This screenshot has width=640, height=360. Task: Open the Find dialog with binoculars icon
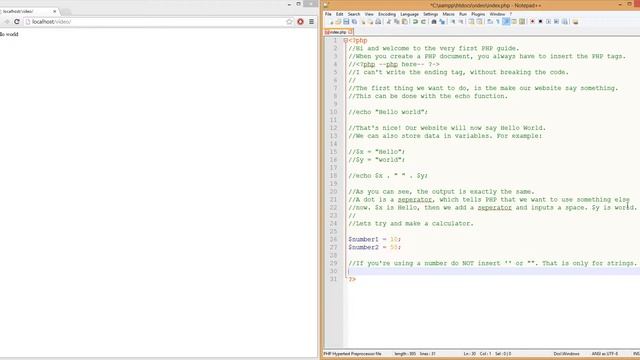click(434, 22)
